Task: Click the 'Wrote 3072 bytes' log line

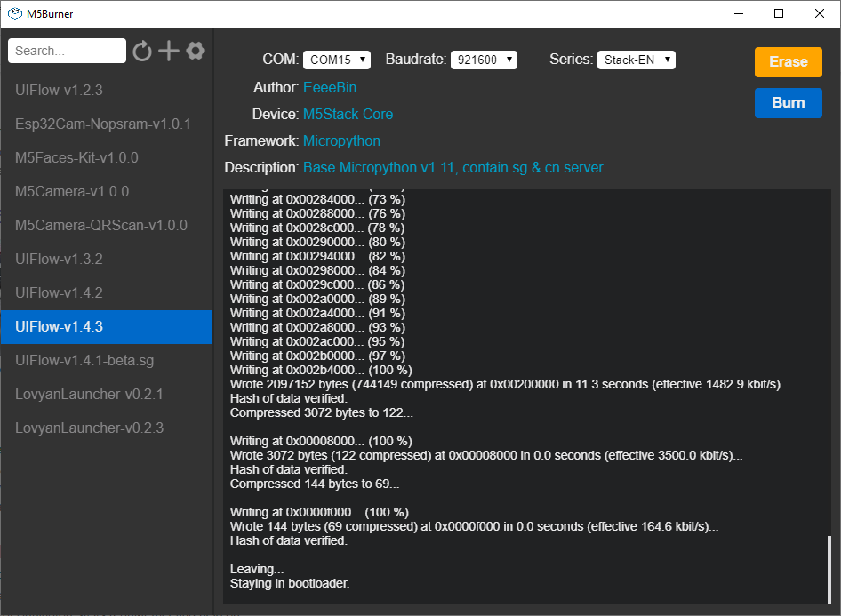Action: 486,456
